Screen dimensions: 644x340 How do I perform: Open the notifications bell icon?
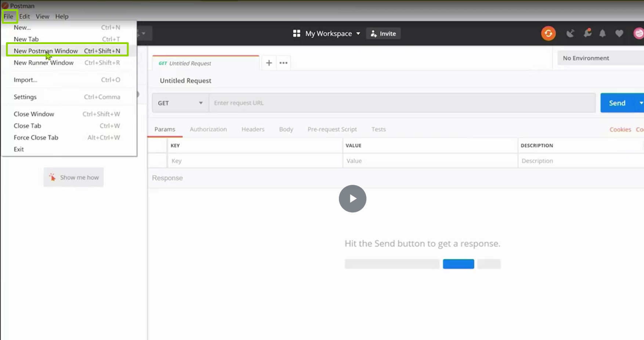coord(603,34)
